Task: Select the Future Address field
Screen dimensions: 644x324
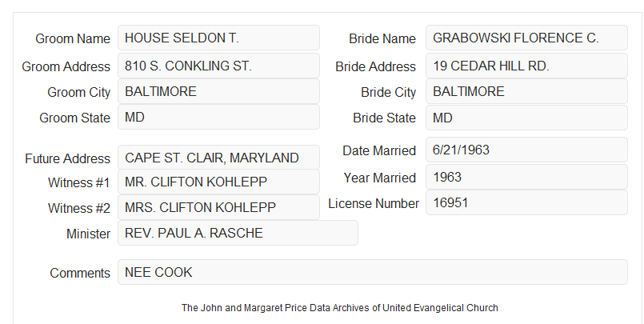Action: 218,158
